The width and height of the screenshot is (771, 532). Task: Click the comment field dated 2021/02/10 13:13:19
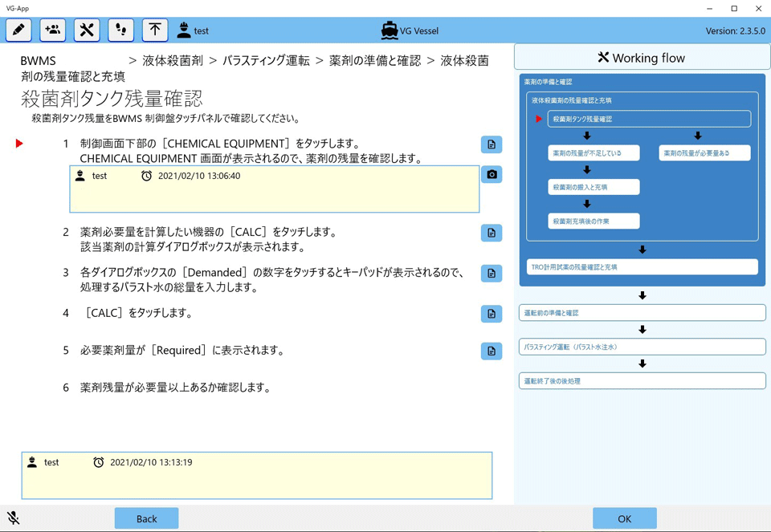click(257, 475)
